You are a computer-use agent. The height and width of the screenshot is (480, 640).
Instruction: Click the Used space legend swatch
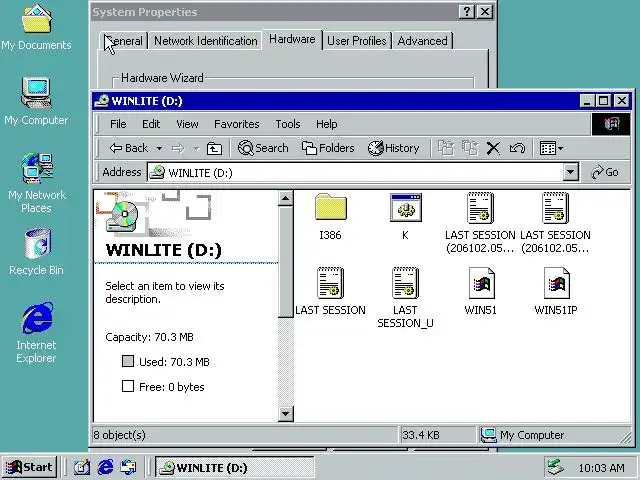click(x=128, y=361)
